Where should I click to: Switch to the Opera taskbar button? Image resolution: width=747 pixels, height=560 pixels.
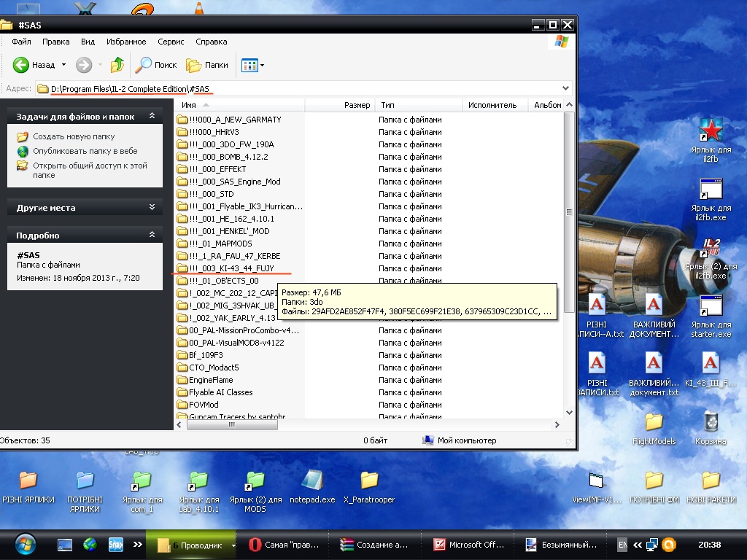tap(287, 545)
